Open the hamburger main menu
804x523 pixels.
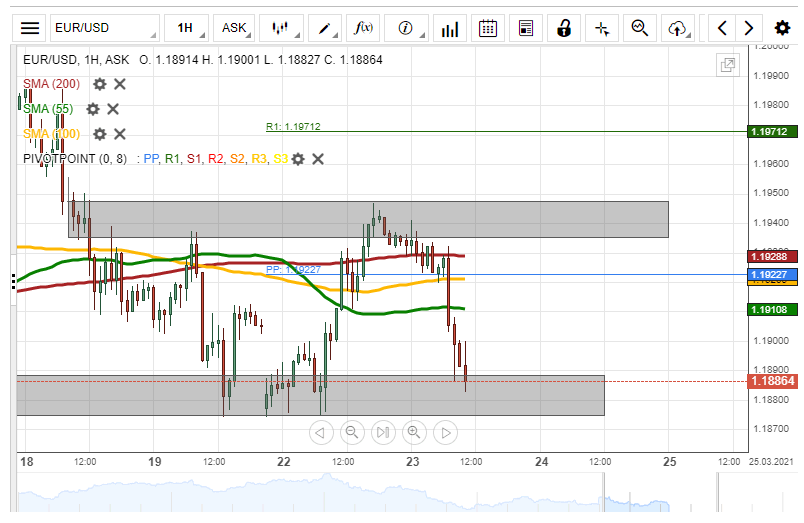(31, 28)
